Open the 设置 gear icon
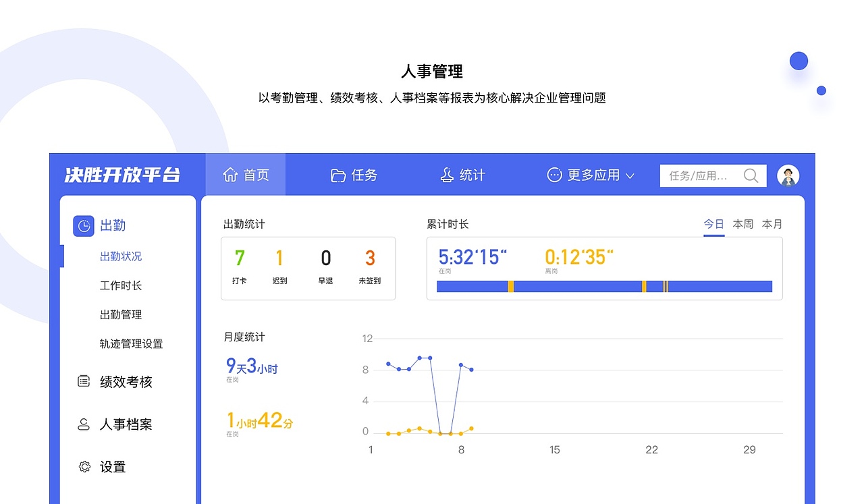 point(83,466)
